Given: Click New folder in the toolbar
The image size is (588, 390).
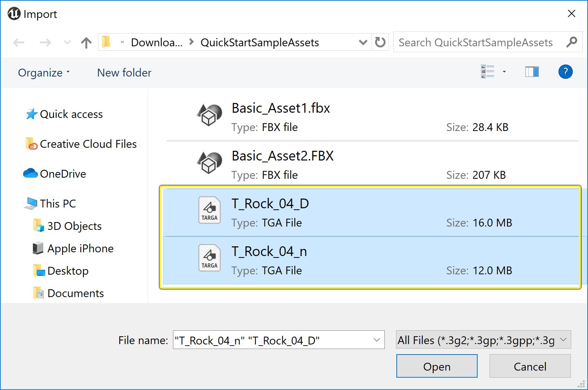Looking at the screenshot, I should point(124,72).
